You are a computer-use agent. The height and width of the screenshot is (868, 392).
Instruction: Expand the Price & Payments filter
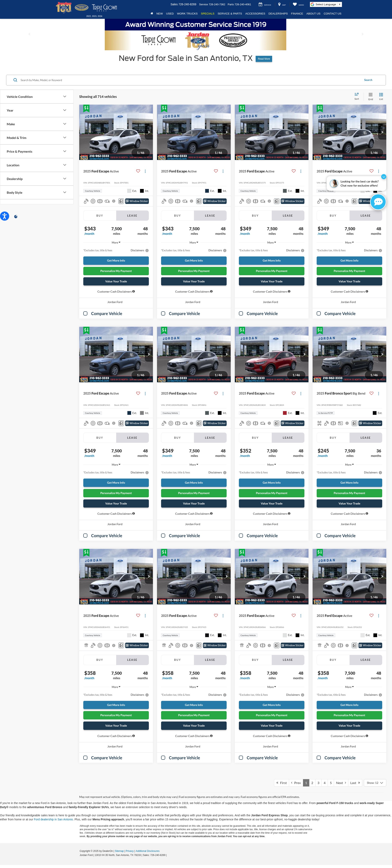pos(37,151)
